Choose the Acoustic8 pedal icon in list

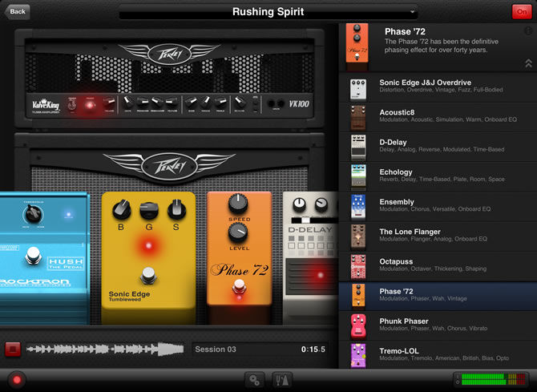[358, 118]
